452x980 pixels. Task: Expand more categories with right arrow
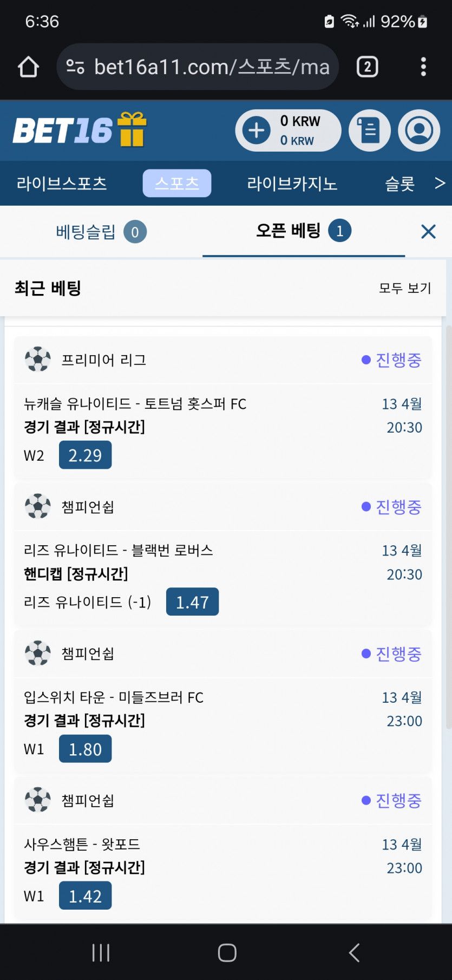coord(440,184)
